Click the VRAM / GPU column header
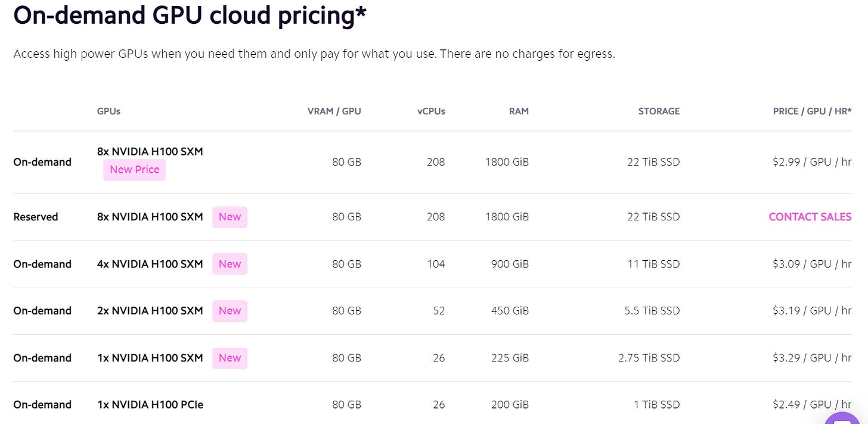 click(x=334, y=111)
